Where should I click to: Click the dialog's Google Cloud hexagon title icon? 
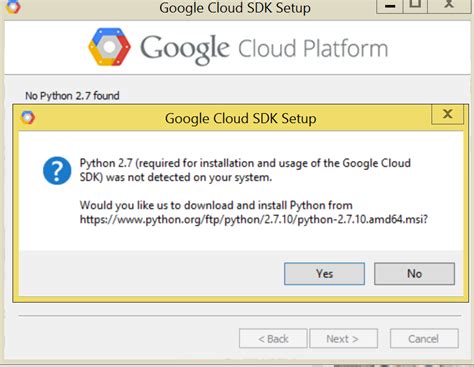[x=28, y=118]
